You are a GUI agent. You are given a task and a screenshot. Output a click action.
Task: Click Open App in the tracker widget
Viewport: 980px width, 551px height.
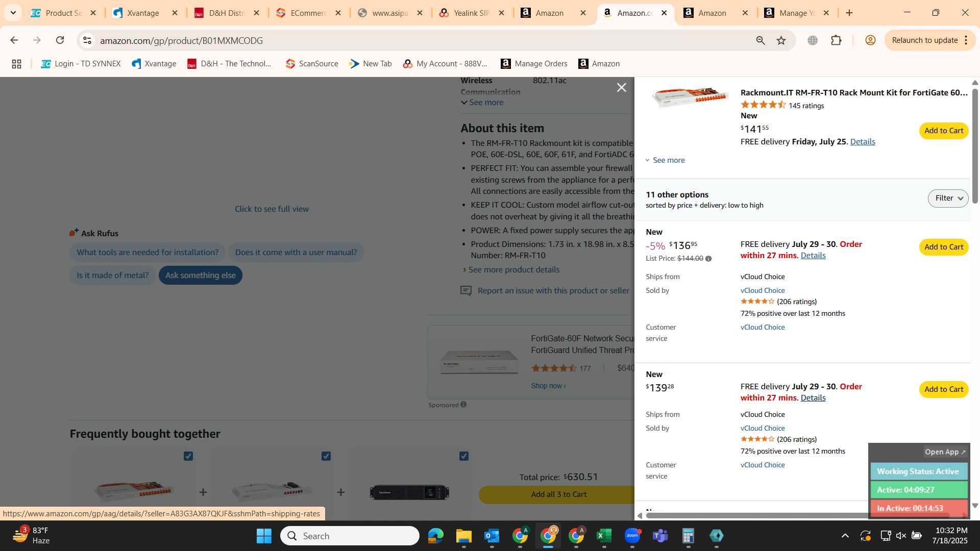coord(945,452)
